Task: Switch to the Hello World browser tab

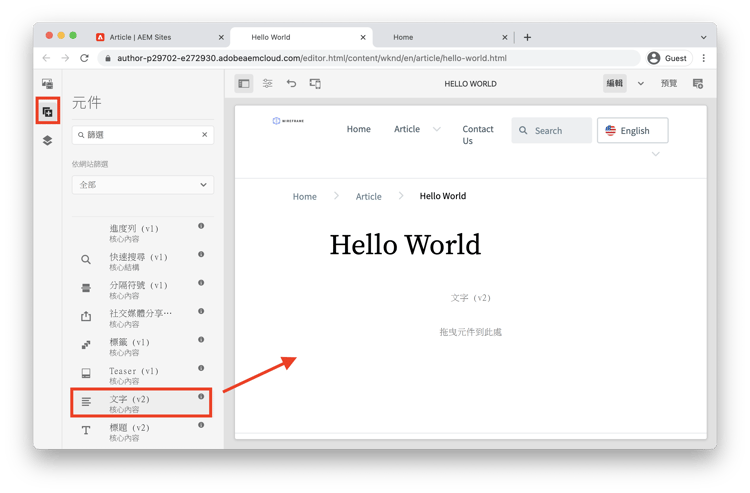Action: (x=271, y=37)
